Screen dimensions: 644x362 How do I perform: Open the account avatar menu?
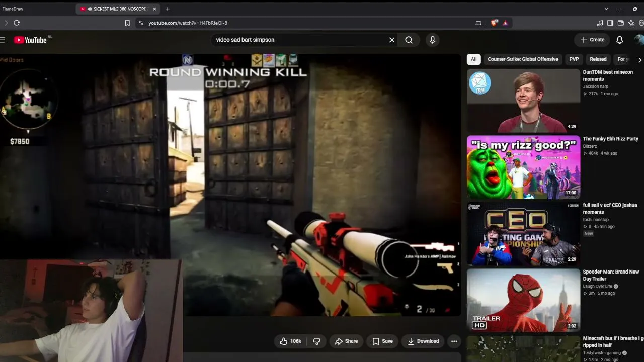point(639,40)
